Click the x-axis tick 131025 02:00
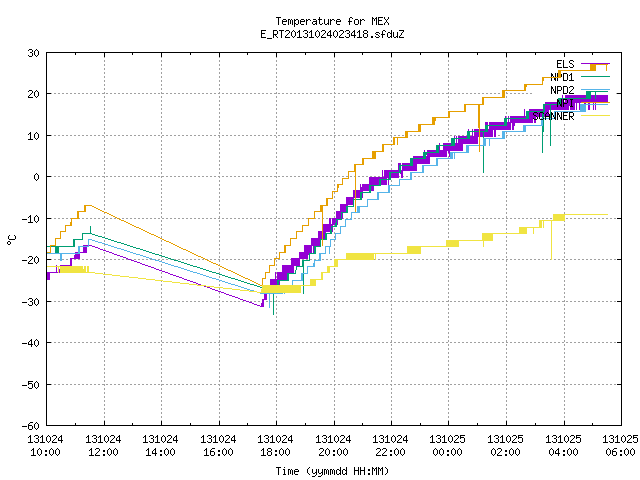The width and height of the screenshot is (640, 480). click(506, 446)
